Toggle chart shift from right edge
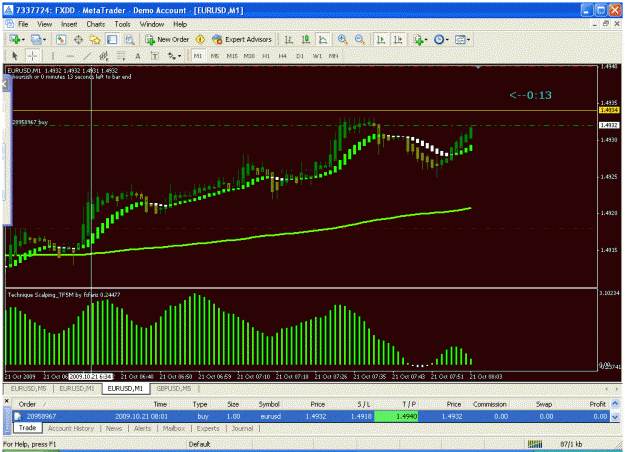The image size is (625, 452). click(x=398, y=39)
